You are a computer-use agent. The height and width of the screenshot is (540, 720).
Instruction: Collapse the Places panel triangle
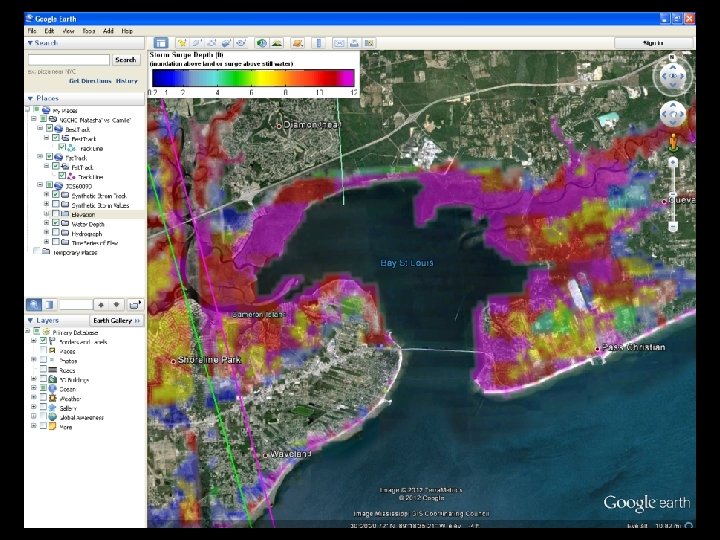(x=30, y=98)
